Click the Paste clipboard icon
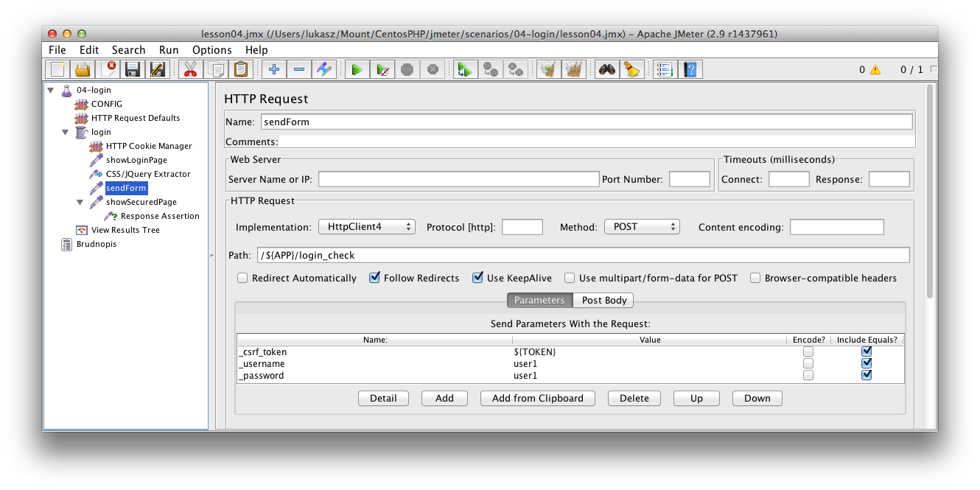Screen dimensions: 980x490 pos(241,69)
